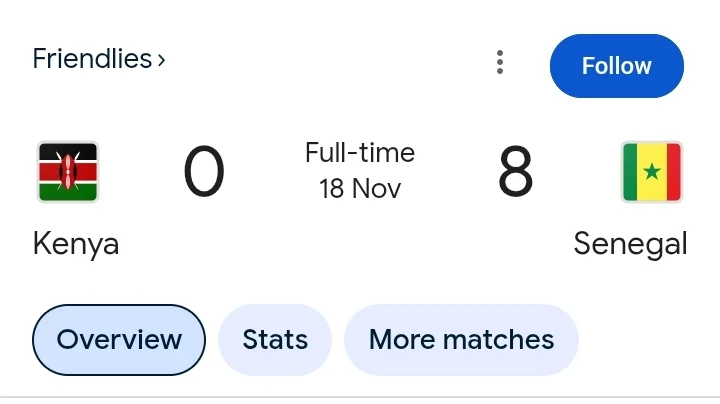The width and height of the screenshot is (720, 404).
Task: Click the Kenya flag icon
Action: 68,172
